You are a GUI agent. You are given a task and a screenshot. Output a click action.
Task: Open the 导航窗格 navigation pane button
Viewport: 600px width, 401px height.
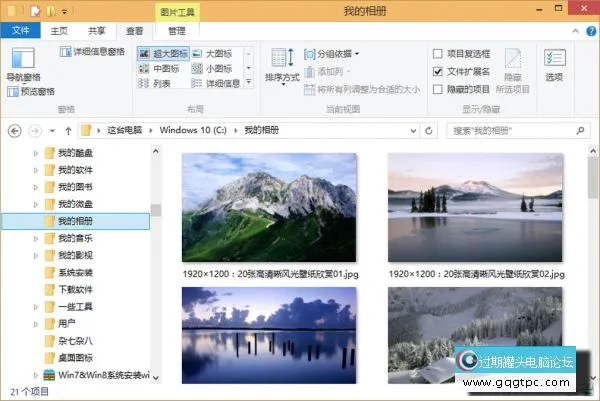click(x=23, y=64)
